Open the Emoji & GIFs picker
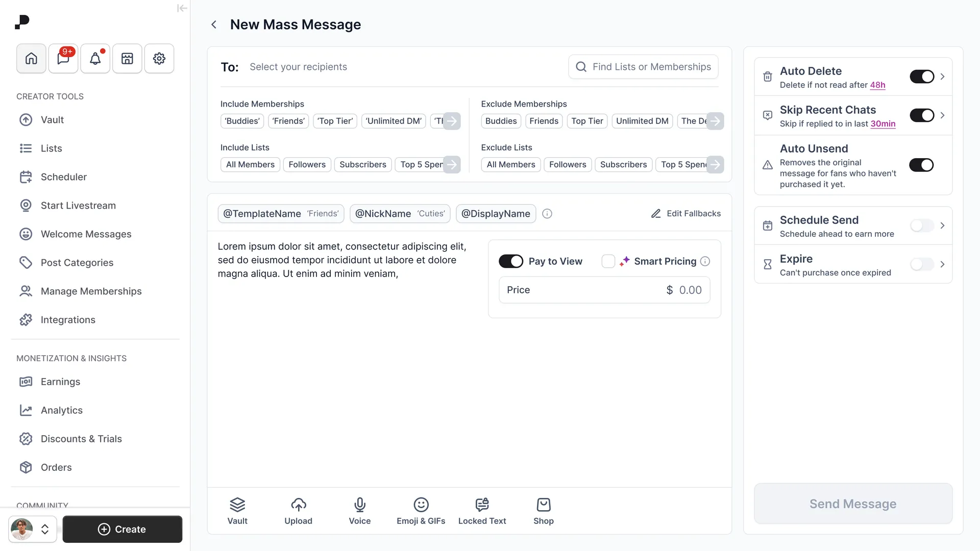 click(421, 510)
